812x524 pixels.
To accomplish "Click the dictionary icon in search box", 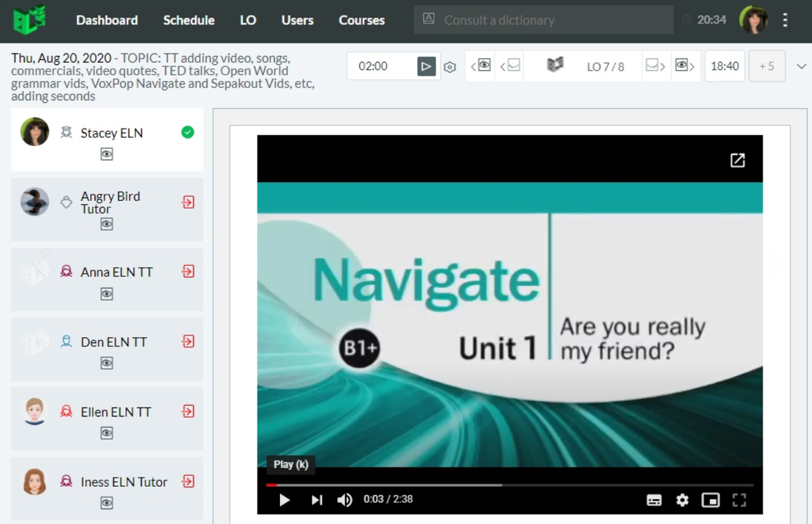I will click(428, 20).
